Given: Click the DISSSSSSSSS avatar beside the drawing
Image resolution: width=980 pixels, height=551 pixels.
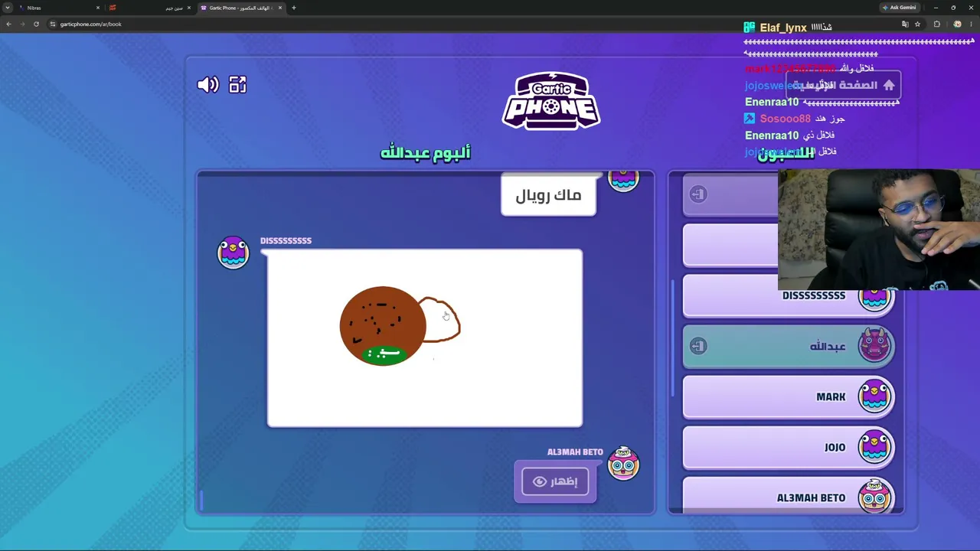Looking at the screenshot, I should click(x=233, y=253).
